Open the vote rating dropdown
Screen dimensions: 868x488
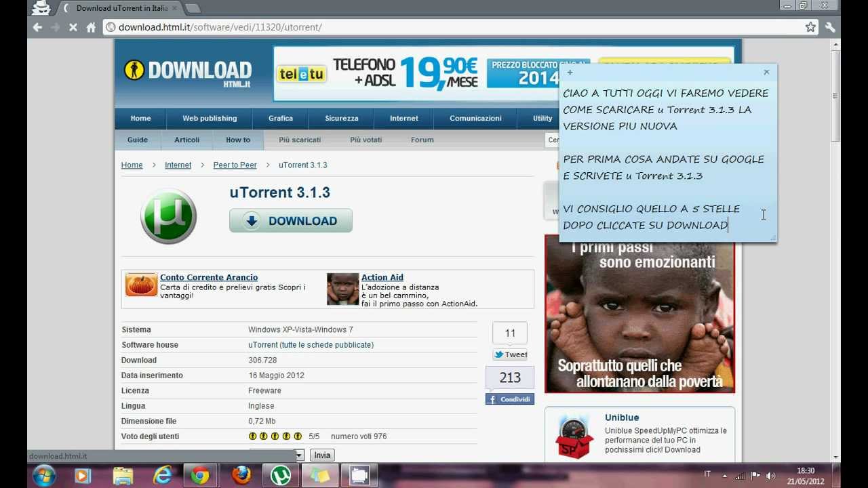(x=276, y=455)
